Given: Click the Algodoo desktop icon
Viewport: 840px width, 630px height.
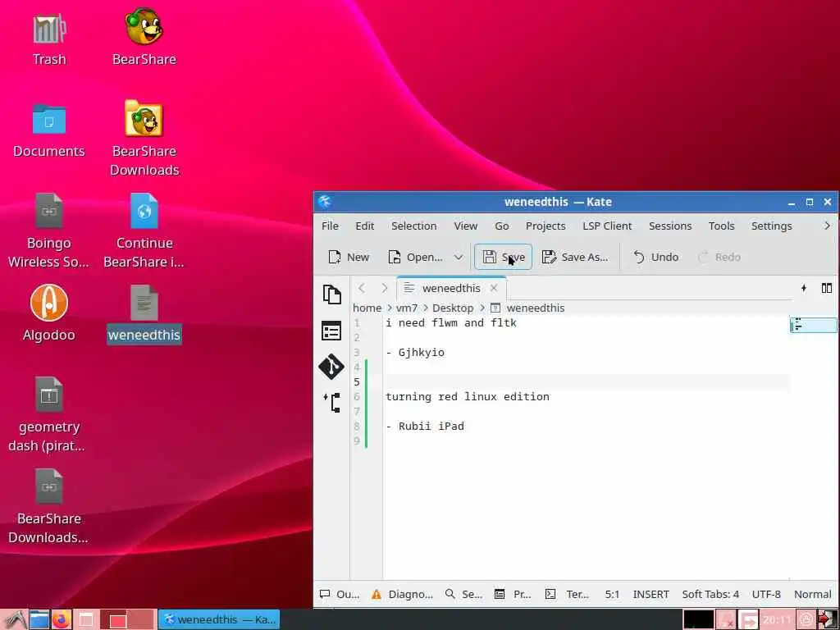Looking at the screenshot, I should 48,313.
